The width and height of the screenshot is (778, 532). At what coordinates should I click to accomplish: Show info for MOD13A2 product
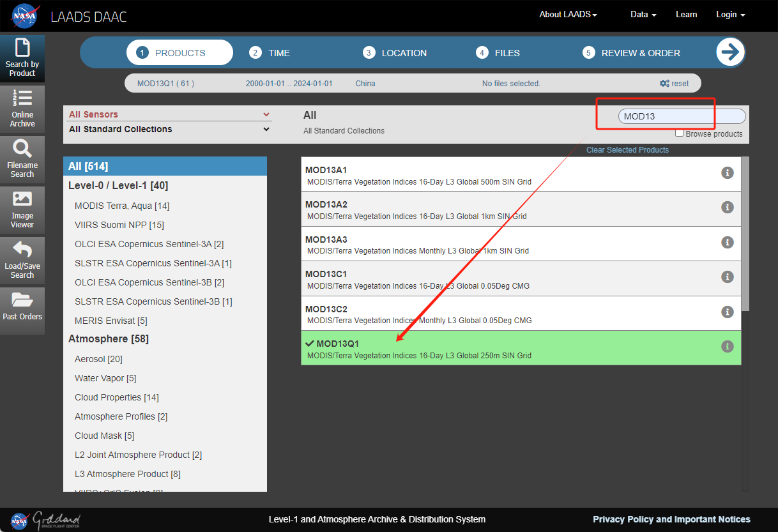727,207
